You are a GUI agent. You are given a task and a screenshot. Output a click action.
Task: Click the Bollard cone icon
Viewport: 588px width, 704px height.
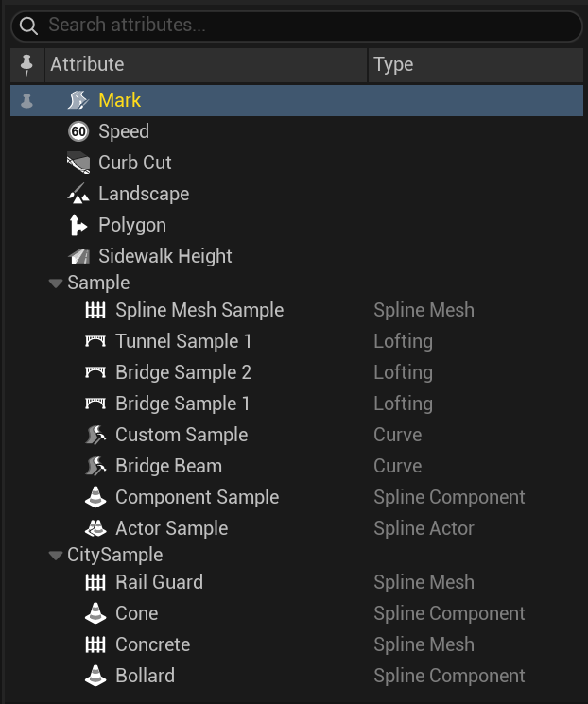point(95,676)
